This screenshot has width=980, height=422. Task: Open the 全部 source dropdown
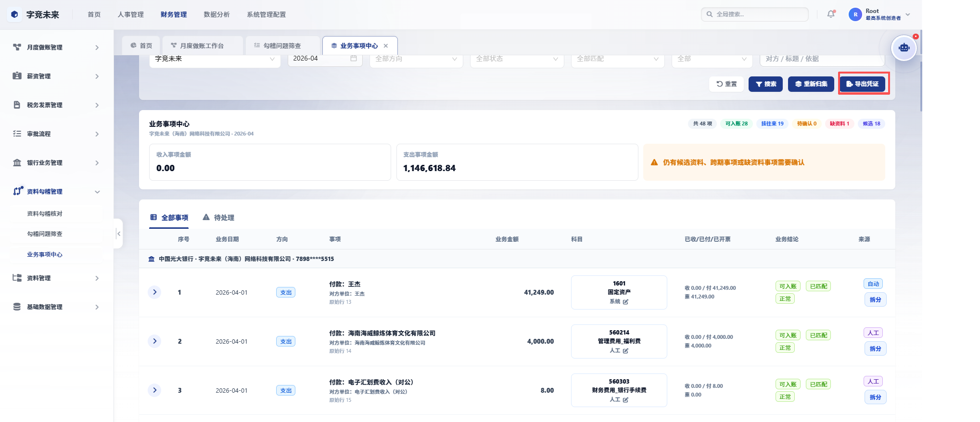pos(712,59)
